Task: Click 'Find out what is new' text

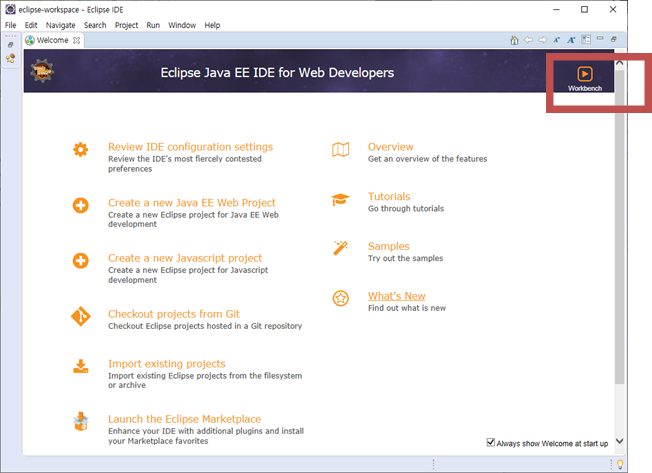Action: (407, 308)
